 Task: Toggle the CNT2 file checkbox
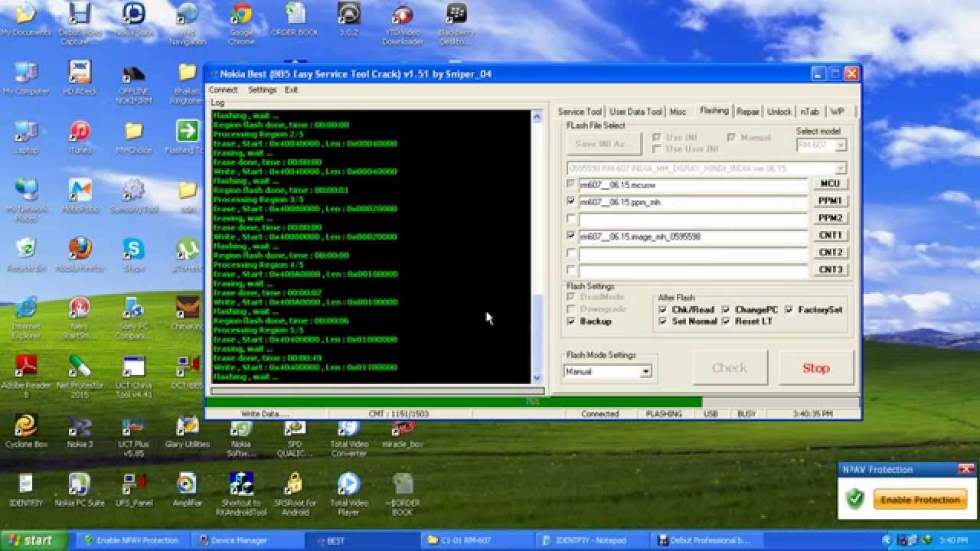(x=571, y=253)
